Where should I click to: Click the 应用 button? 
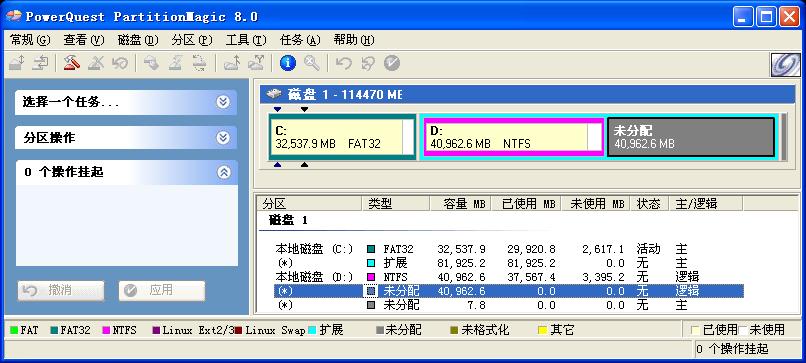[161, 291]
